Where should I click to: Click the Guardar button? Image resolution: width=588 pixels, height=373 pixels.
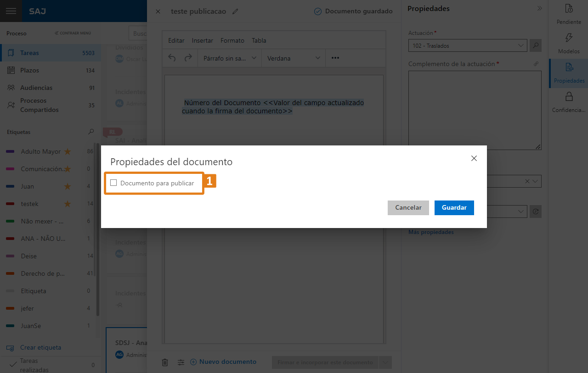pos(454,208)
